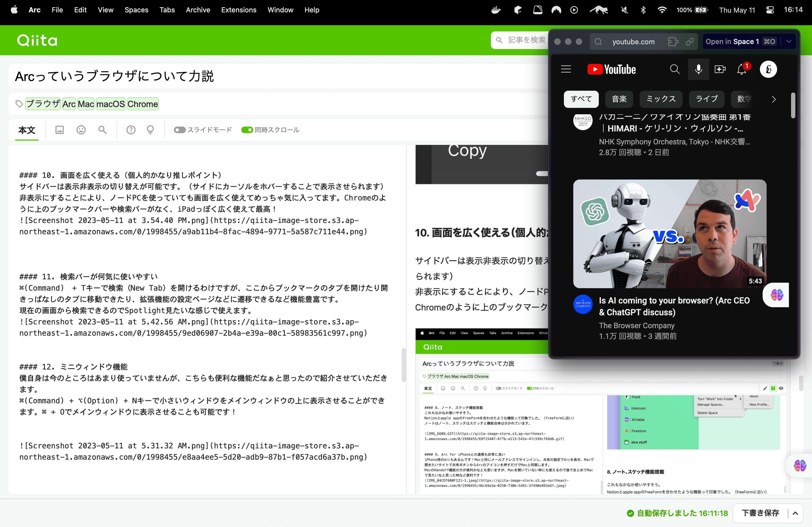
Task: Open the Arc CEO vs ChatGPT video thumbnail
Action: point(669,234)
